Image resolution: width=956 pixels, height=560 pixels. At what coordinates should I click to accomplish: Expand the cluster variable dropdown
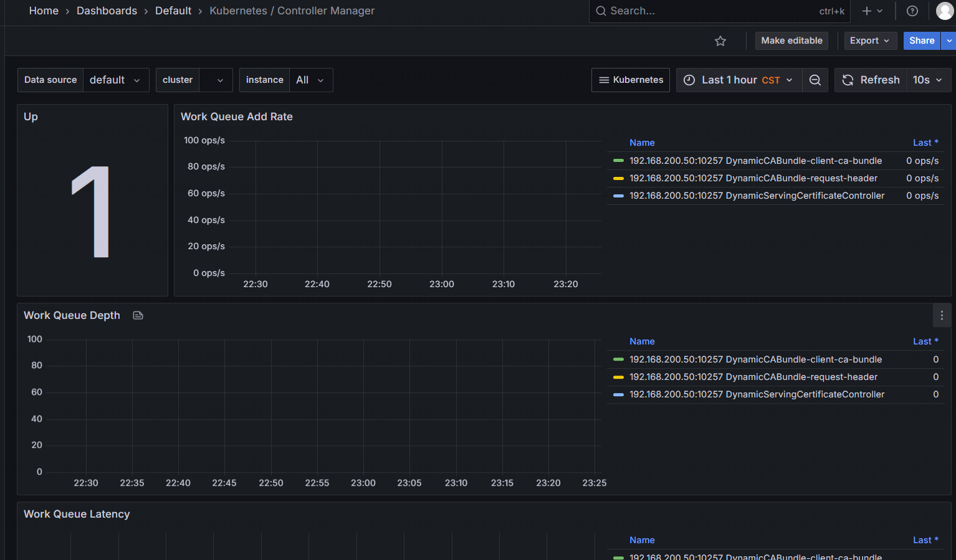tap(215, 80)
